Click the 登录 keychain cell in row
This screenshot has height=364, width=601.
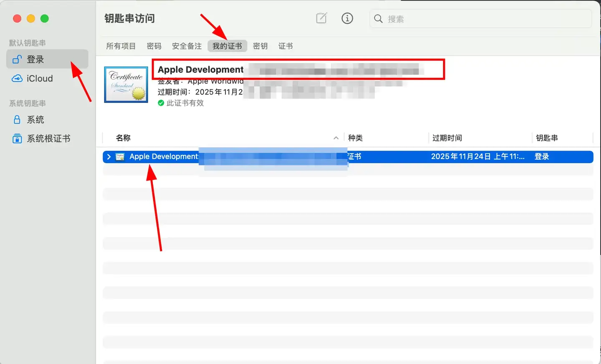[542, 157]
